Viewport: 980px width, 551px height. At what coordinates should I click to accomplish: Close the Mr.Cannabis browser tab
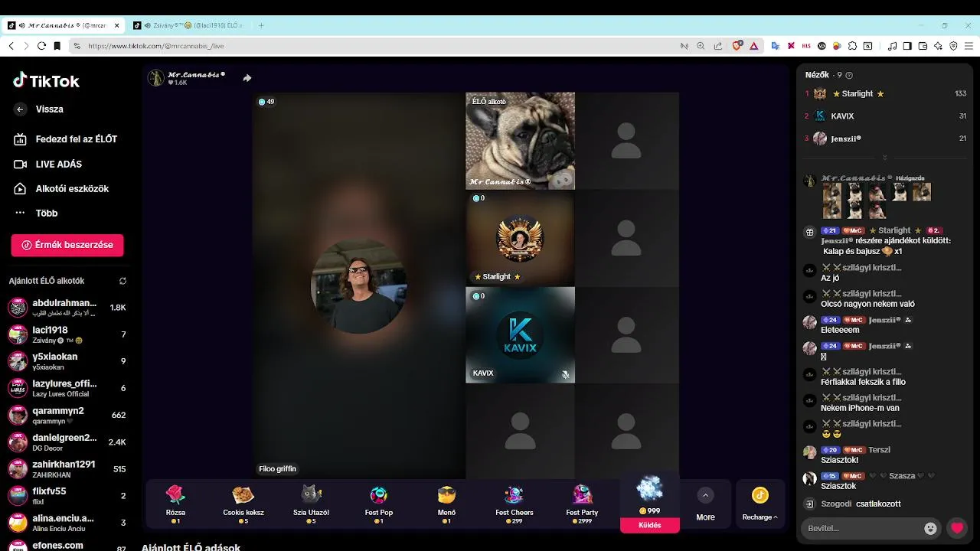[x=117, y=25]
